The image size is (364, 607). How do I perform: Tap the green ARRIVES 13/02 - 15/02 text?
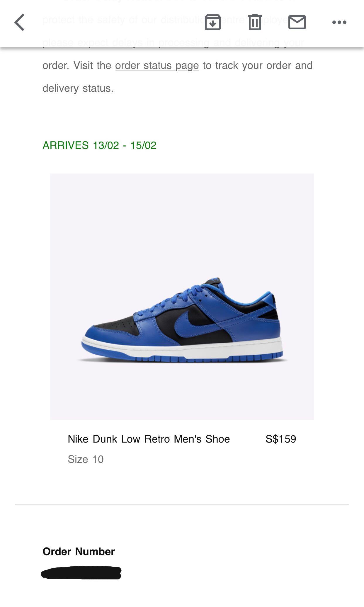(x=100, y=145)
